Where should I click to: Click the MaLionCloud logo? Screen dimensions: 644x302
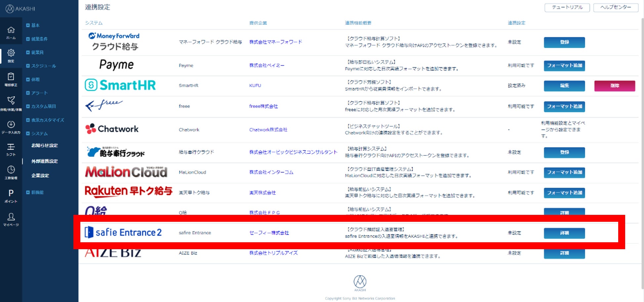126,172
